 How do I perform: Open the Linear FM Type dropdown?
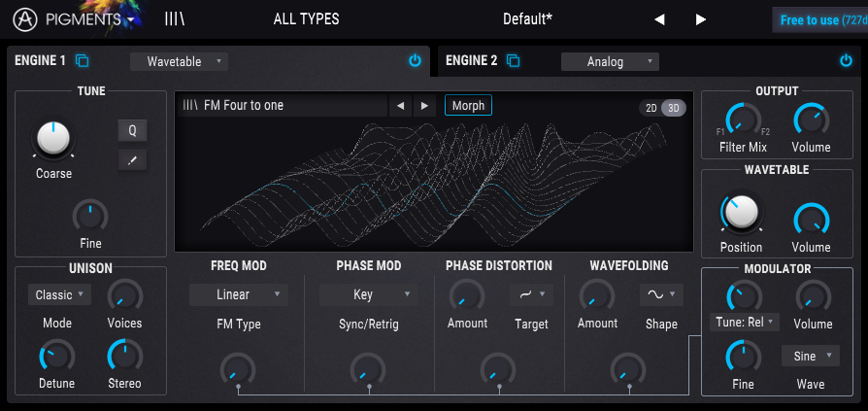point(239,294)
